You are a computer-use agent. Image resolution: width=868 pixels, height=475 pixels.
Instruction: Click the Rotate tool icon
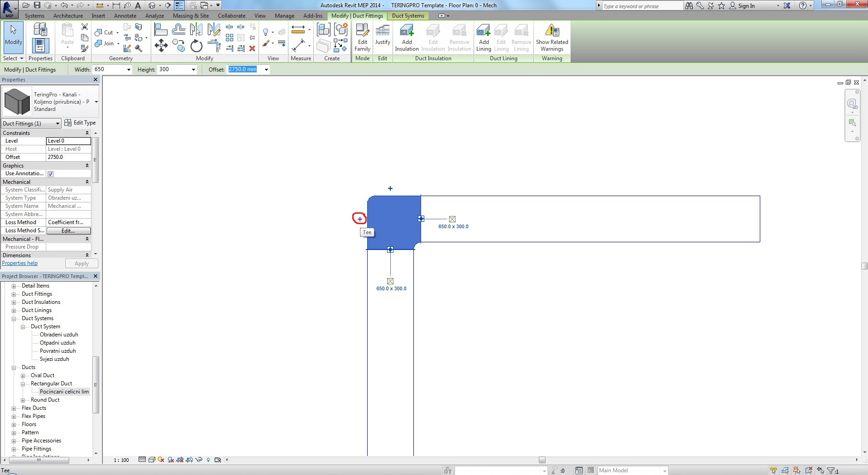tap(196, 45)
